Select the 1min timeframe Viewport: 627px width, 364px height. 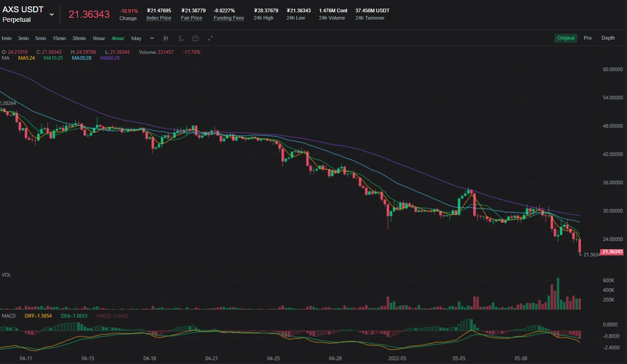pyautogui.click(x=6, y=38)
